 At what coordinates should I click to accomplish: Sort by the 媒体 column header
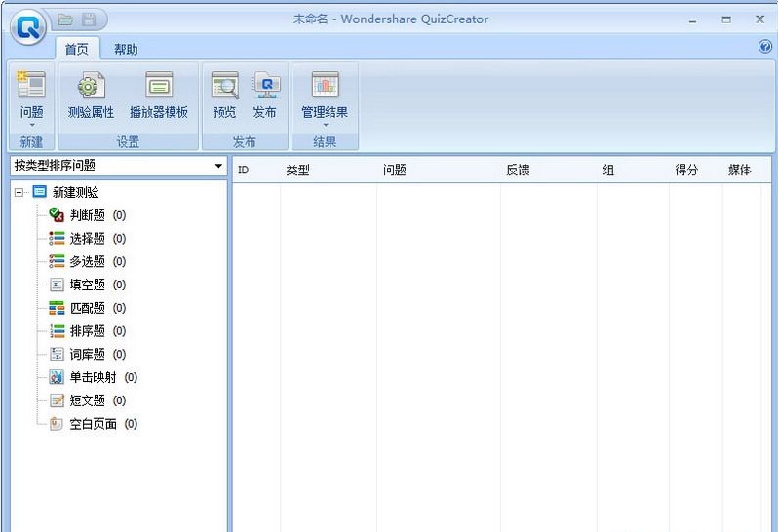pyautogui.click(x=739, y=171)
